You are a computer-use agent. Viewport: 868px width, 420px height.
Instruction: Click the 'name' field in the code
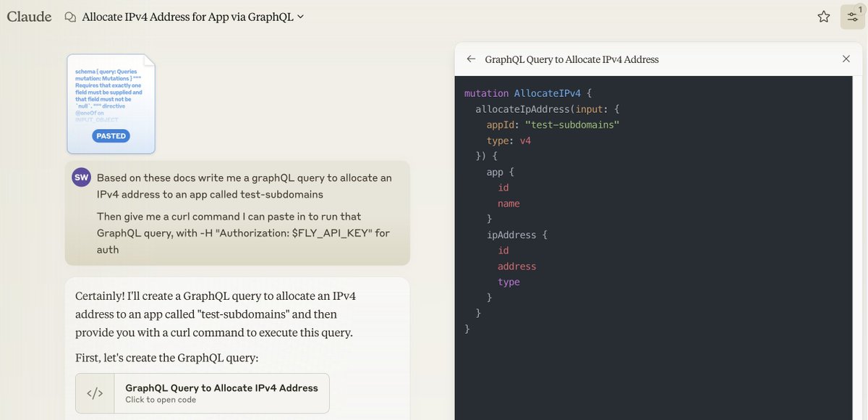[x=509, y=203]
